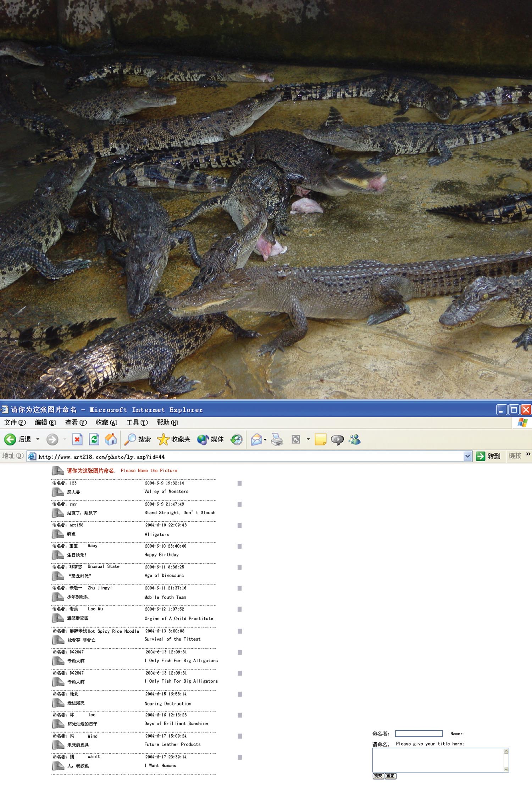Open the 收藏(A) menu

(106, 422)
